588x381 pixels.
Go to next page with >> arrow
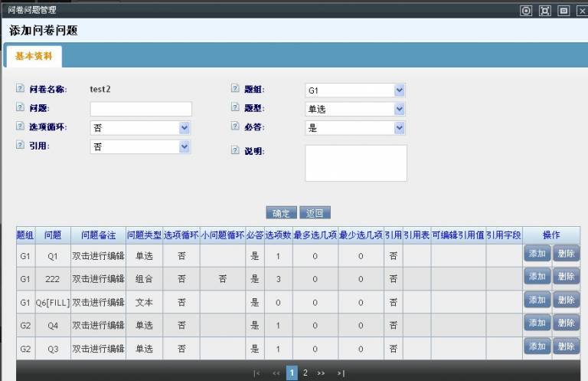coord(321,373)
